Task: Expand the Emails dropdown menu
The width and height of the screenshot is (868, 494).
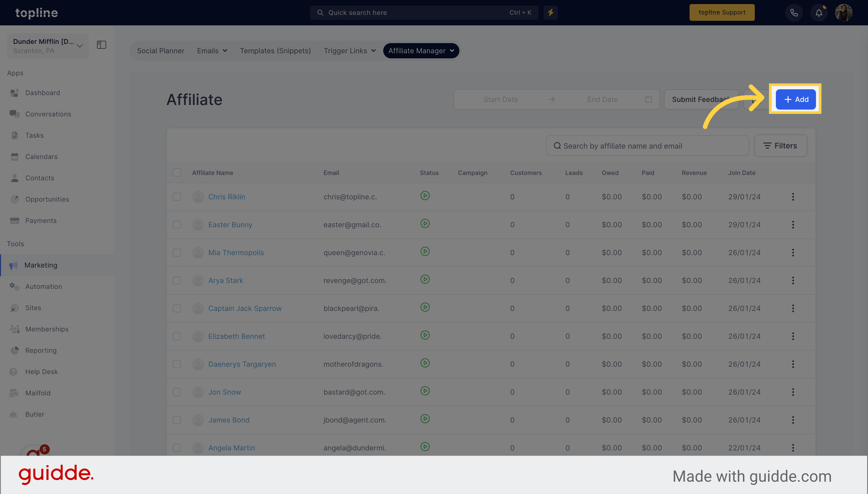Action: coord(212,51)
